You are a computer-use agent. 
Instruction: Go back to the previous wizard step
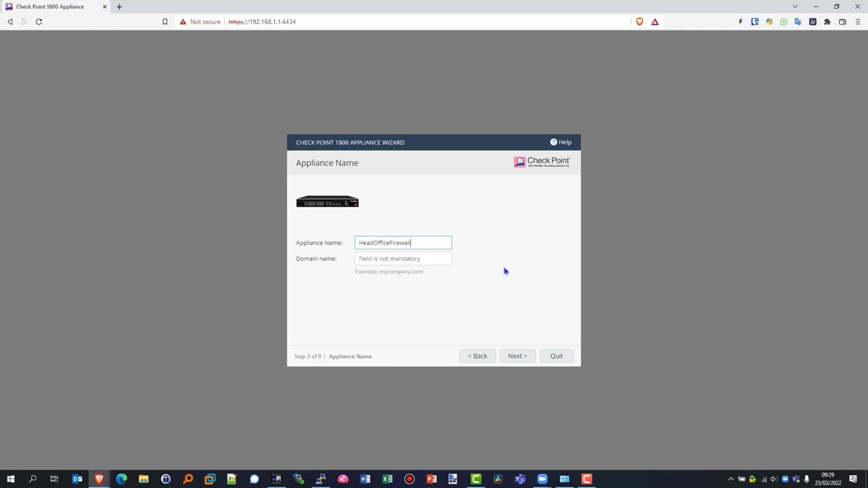tap(477, 356)
